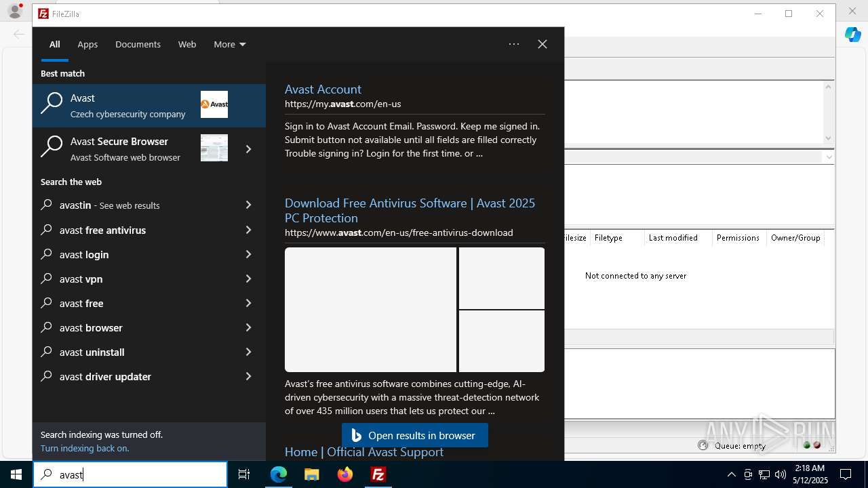Choose avast free antivirus suggestion
The height and width of the screenshot is (488, 868).
pos(133,230)
